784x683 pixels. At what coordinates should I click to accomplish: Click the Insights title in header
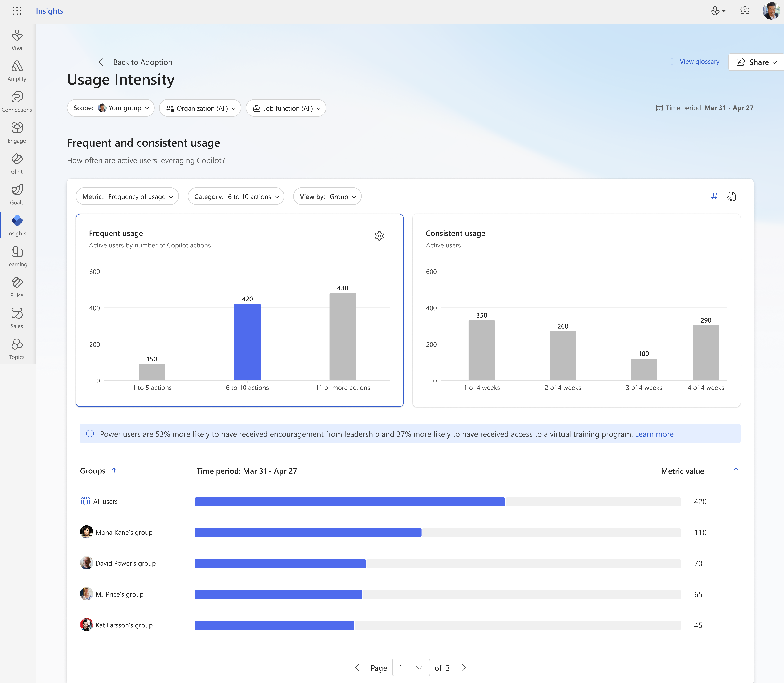point(50,11)
